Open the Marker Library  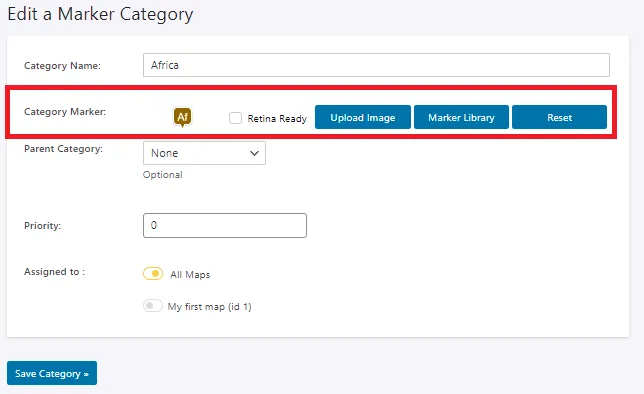click(x=461, y=117)
